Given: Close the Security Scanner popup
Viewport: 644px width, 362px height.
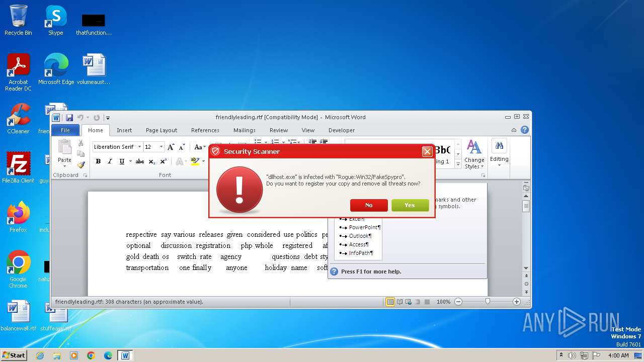Looking at the screenshot, I should click(x=427, y=151).
